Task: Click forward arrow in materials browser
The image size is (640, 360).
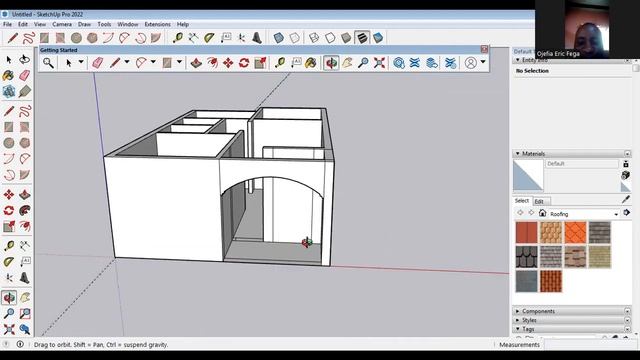Action: click(x=531, y=213)
